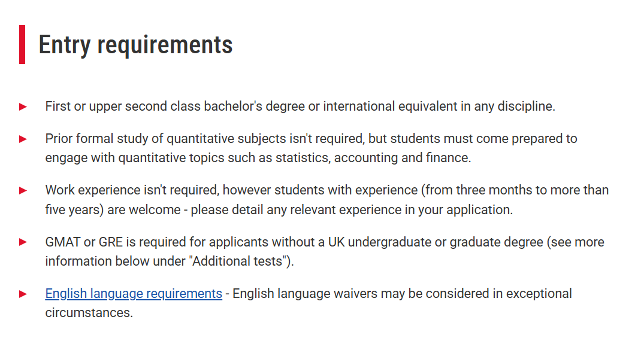The width and height of the screenshot is (644, 347).
Task: Click the Entry requirements heading
Action: [x=135, y=45]
